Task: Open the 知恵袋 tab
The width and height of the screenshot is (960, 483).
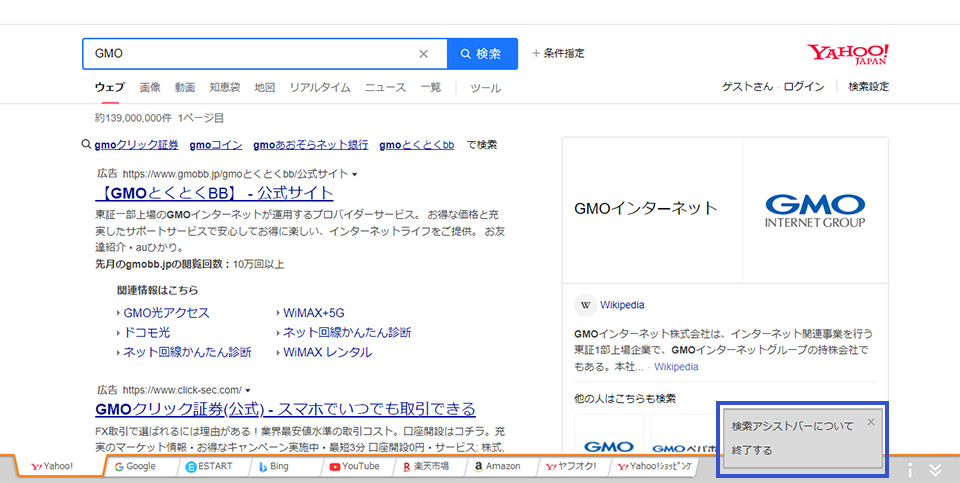Action: 225,88
